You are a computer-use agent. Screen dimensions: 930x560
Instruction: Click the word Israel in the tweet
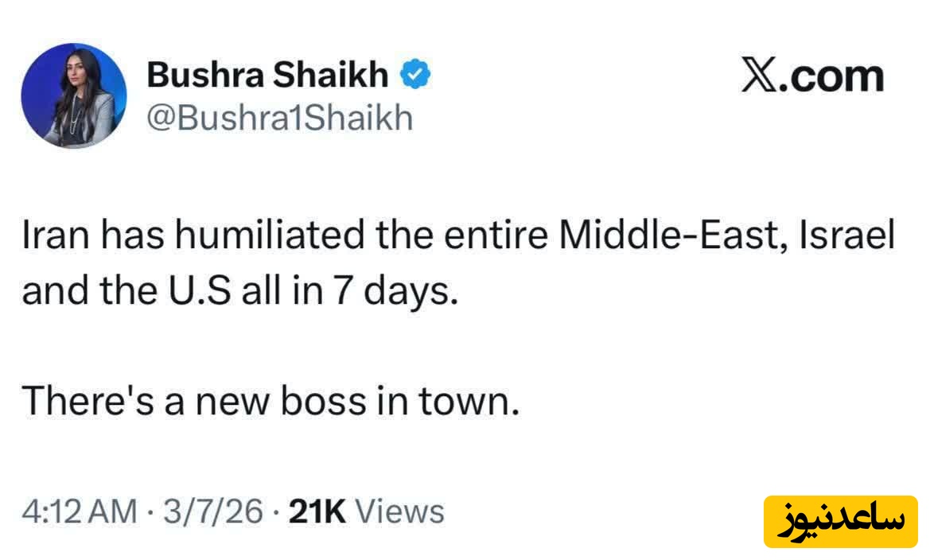850,237
